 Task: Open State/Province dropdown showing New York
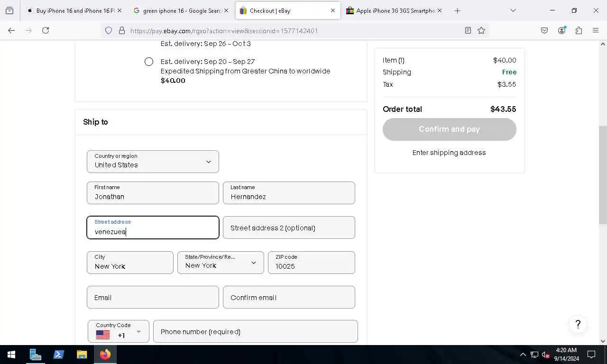click(x=221, y=263)
